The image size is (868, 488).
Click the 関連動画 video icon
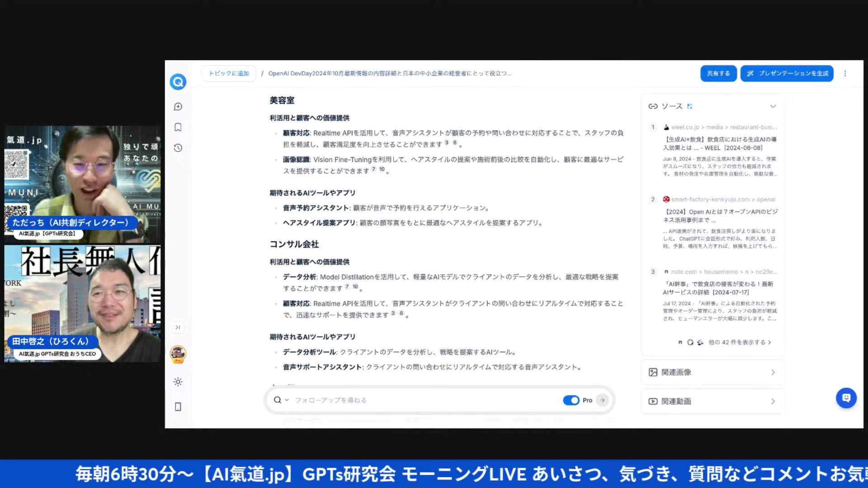pyautogui.click(x=653, y=401)
